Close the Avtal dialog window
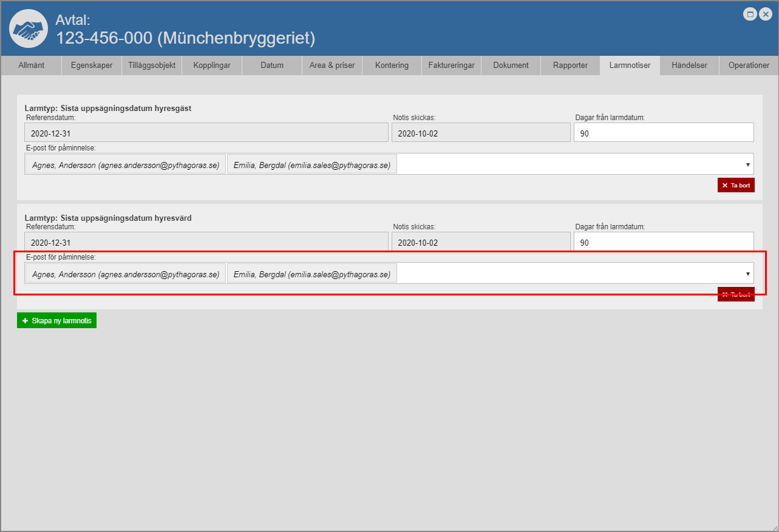Screen dimensions: 779x532 point(765,15)
